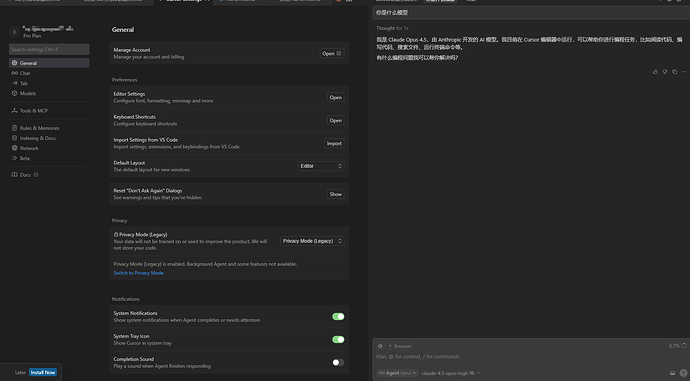Click the Tools & MCP icon
690x381 pixels.
point(15,111)
